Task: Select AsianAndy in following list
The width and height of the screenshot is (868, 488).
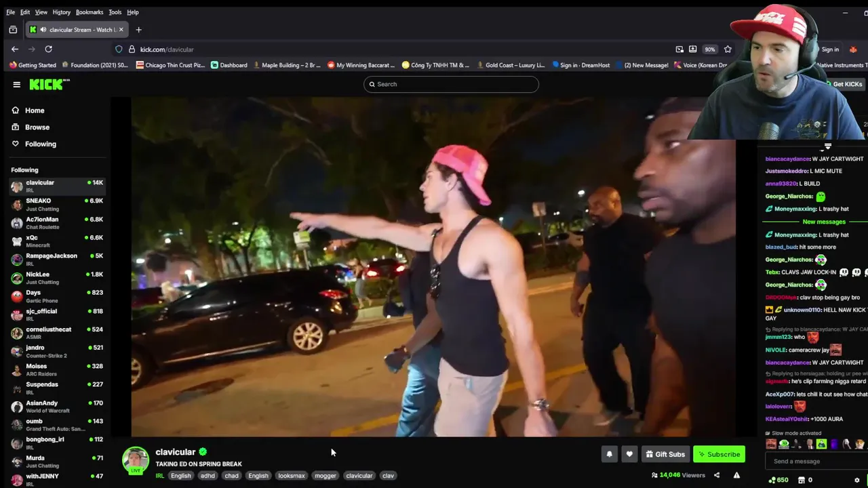Action: 57,406
